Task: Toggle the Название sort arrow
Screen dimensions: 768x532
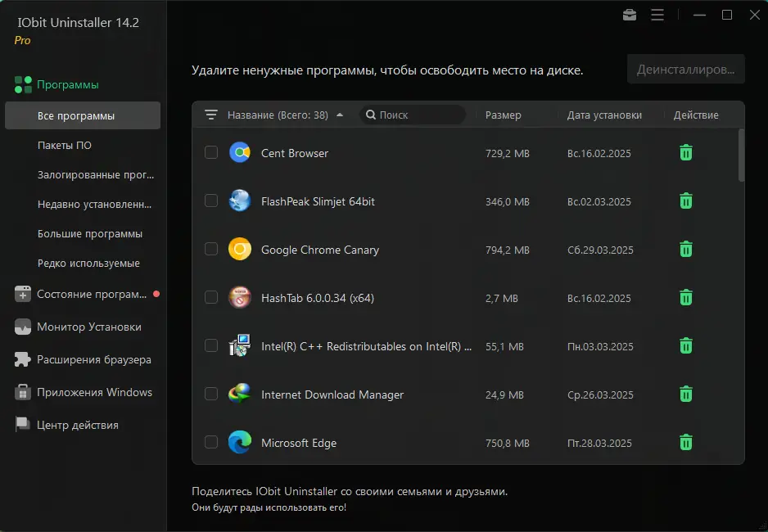Action: pyautogui.click(x=340, y=115)
